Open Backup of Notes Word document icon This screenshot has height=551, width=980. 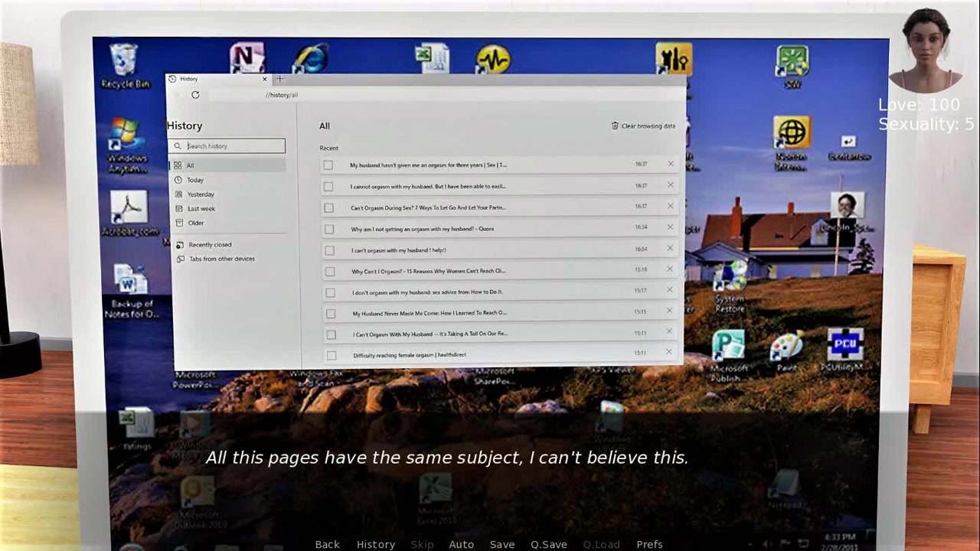[x=131, y=291]
